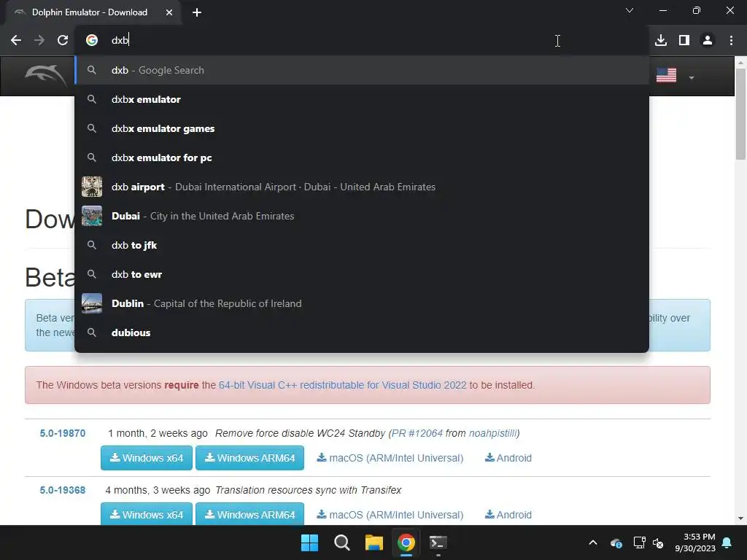
Task: Open a new tab with the plus button
Action: coord(197,12)
